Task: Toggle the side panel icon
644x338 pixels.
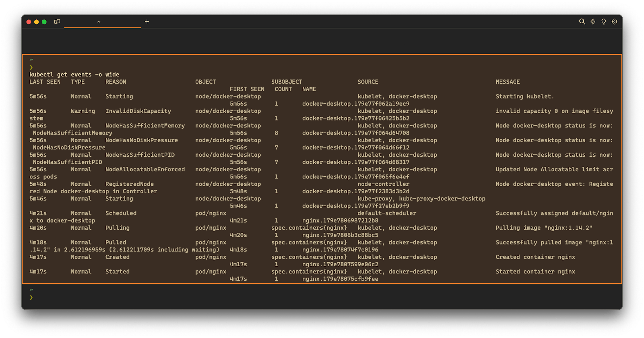Action: [57, 22]
